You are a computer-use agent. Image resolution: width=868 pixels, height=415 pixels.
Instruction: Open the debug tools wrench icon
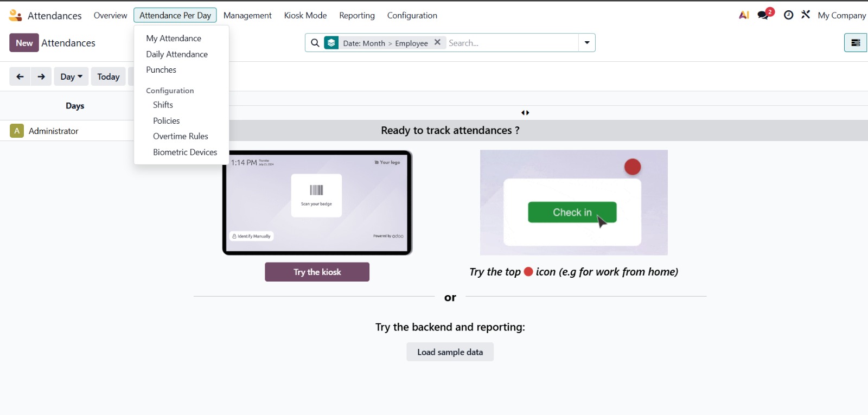[x=806, y=15]
